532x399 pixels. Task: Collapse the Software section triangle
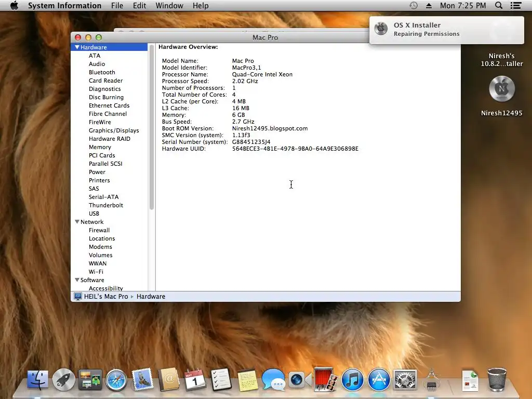[77, 280]
